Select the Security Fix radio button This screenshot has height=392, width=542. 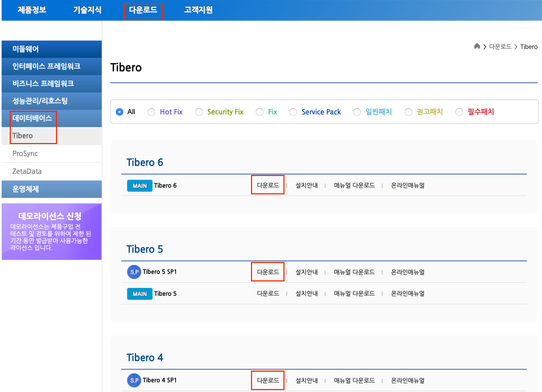point(199,112)
